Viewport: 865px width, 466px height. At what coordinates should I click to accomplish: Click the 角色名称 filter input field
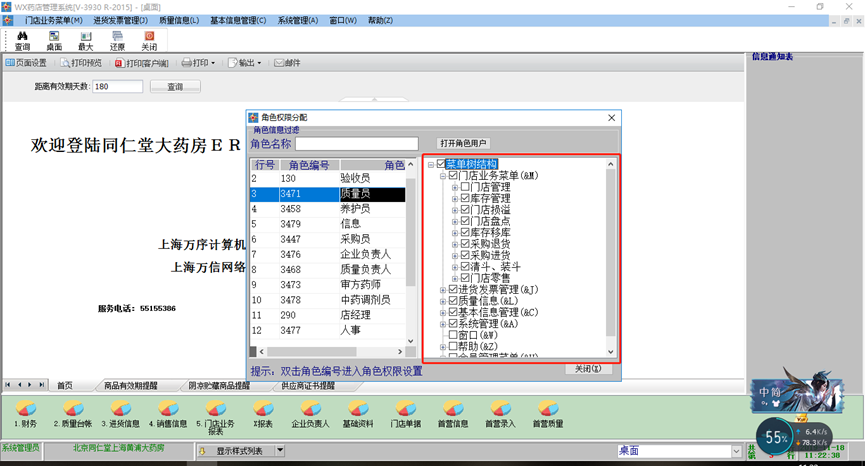click(x=357, y=144)
